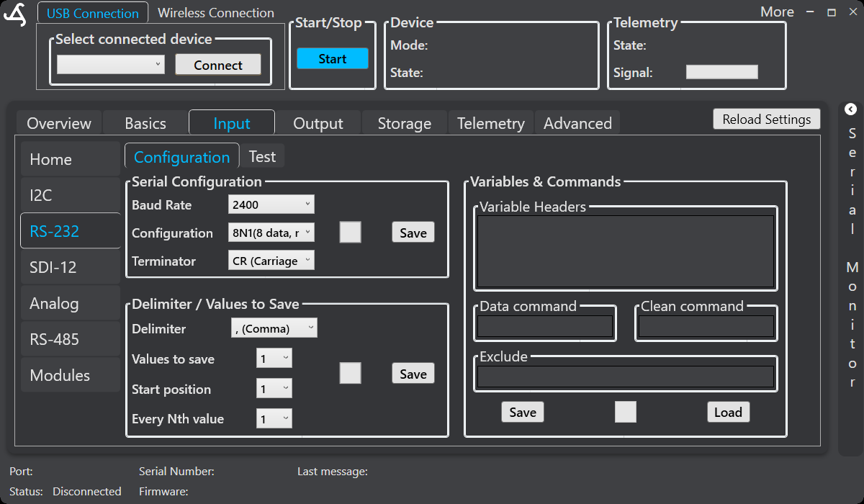Click the blue Start button

click(333, 59)
